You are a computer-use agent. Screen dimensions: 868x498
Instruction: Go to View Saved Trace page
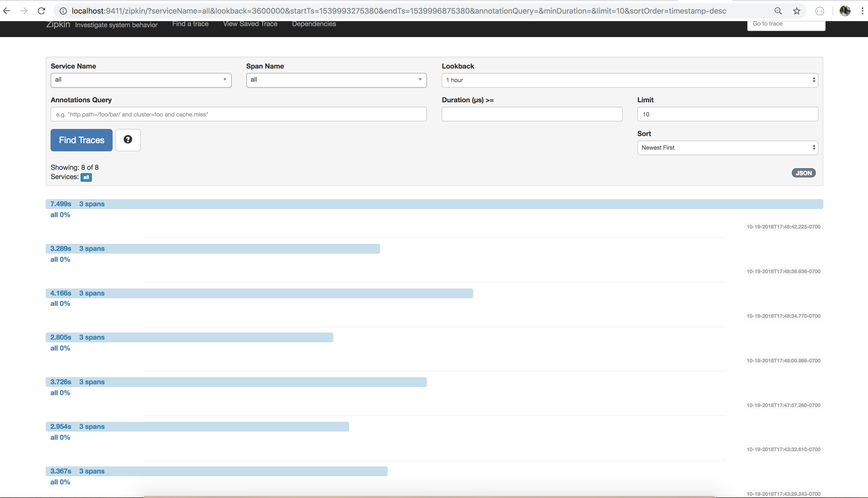[x=250, y=24]
